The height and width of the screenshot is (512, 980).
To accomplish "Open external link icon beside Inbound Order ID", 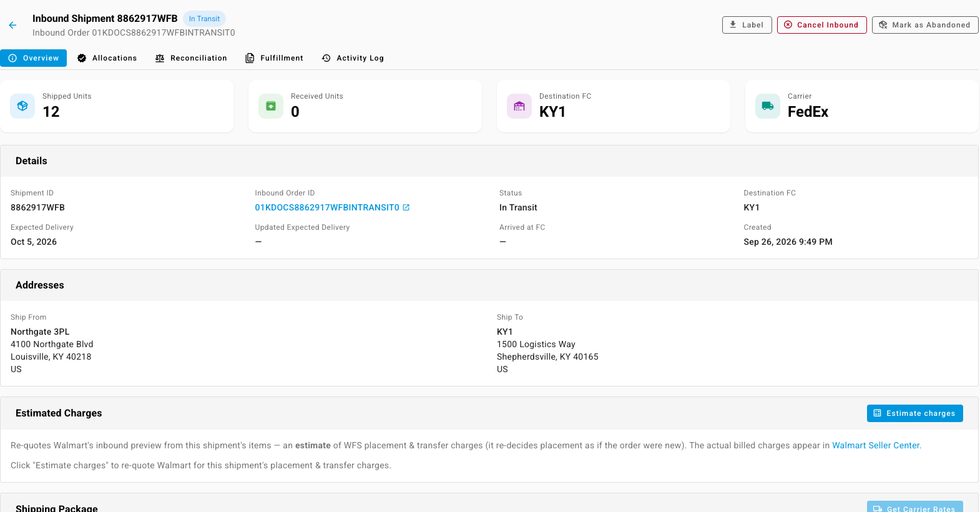I will point(406,207).
